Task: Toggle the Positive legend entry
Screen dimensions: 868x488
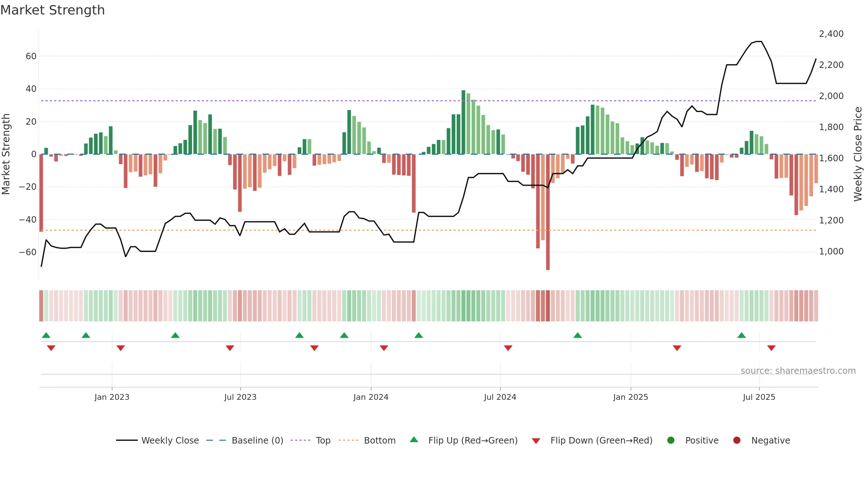Action: click(x=693, y=440)
